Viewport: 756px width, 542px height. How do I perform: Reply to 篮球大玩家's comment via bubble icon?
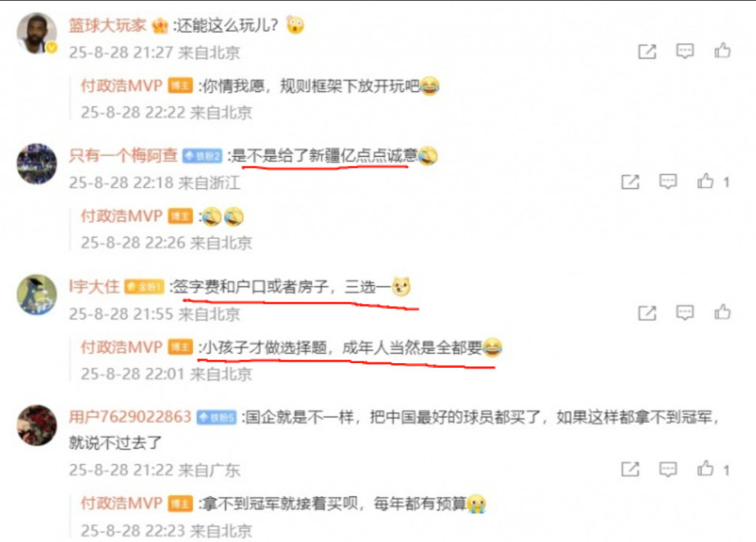coord(684,51)
